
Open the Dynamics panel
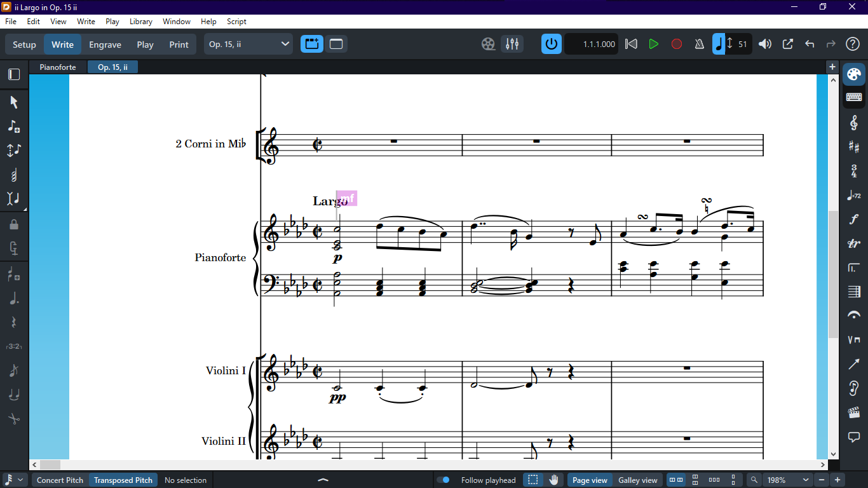(854, 219)
